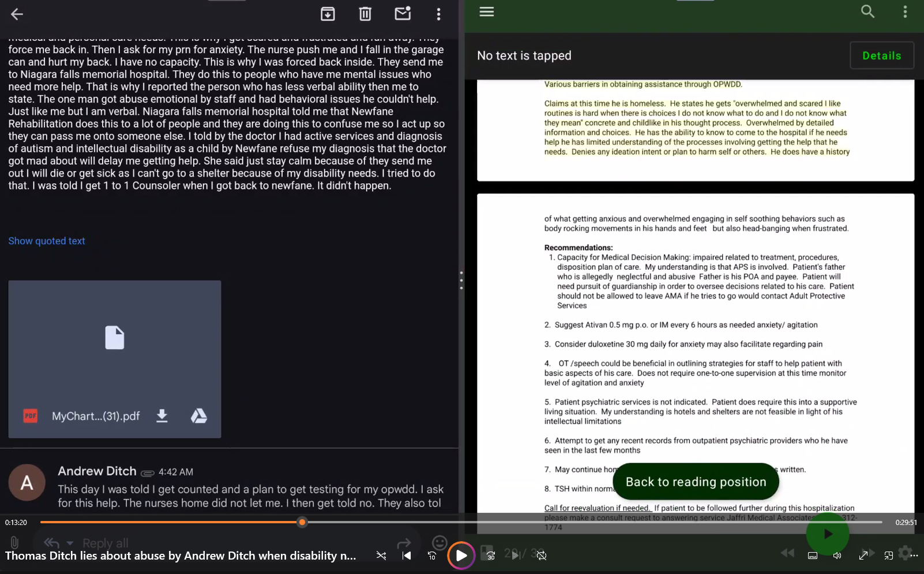Screen dimensions: 924x574
Task: Seek using the orange playback progress slider
Action: pyautogui.click(x=302, y=522)
